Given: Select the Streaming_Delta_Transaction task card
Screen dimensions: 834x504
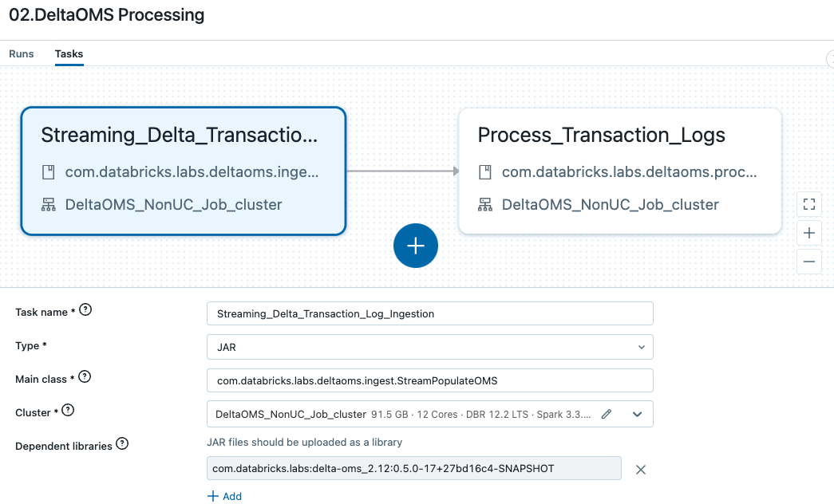Looking at the screenshot, I should [184, 171].
